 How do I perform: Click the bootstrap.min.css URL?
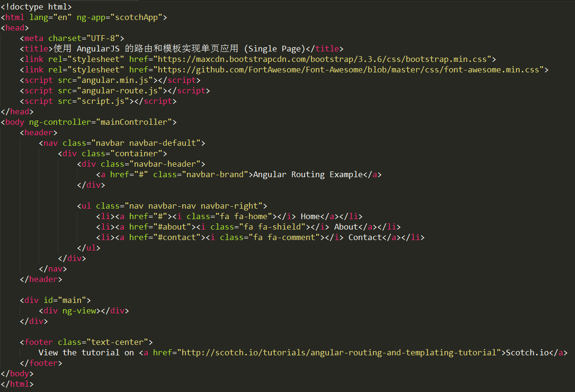point(322,59)
